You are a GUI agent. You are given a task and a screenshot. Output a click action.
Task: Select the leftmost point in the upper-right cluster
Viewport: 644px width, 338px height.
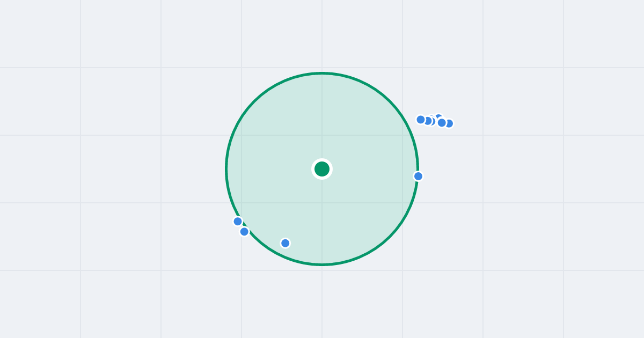point(421,120)
